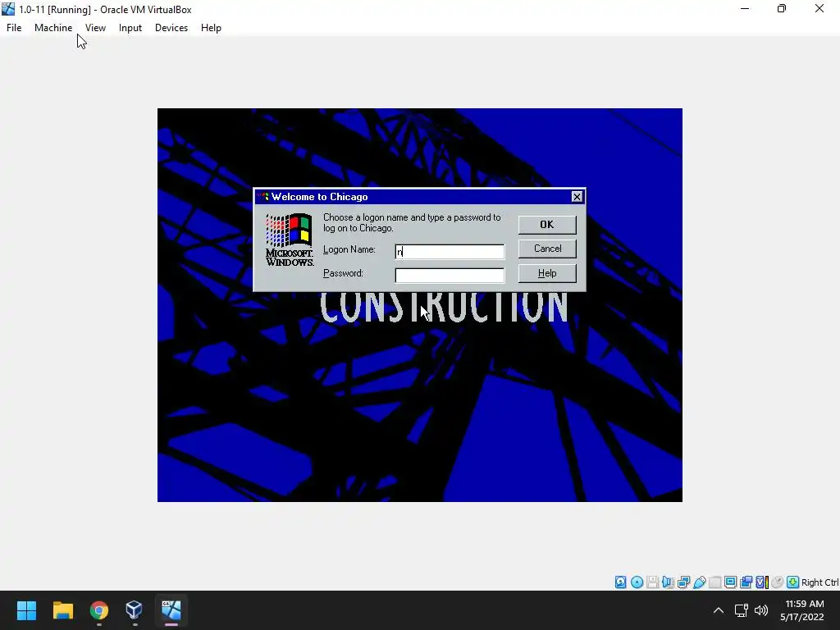Click the network tray icon
The height and width of the screenshot is (630, 840).
pos(741,610)
